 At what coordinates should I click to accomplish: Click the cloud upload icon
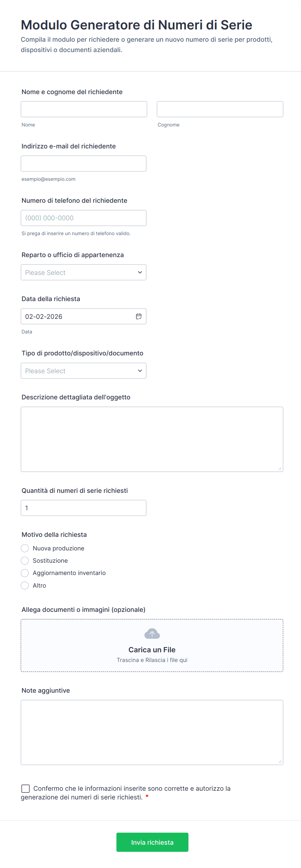(x=152, y=634)
